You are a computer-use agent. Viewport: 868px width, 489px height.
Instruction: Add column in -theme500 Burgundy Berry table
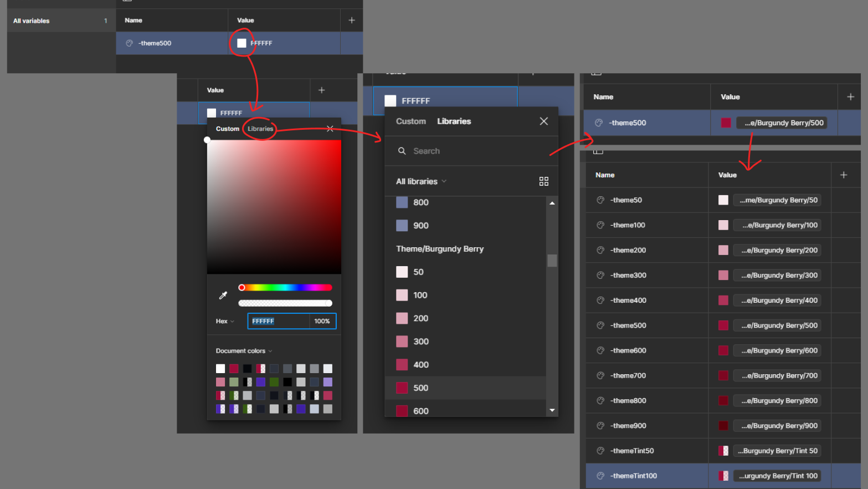851,96
